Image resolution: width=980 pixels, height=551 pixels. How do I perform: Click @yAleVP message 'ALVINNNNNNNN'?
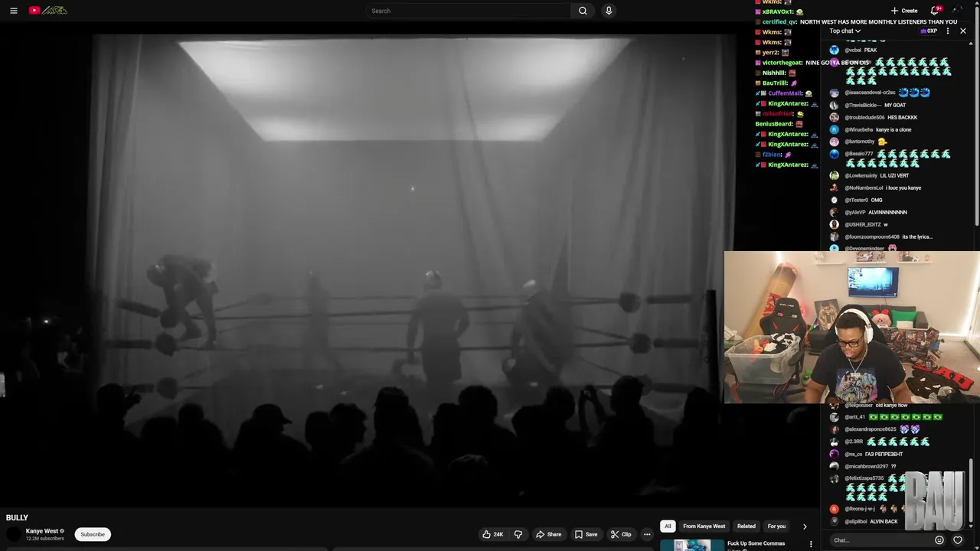[887, 212]
